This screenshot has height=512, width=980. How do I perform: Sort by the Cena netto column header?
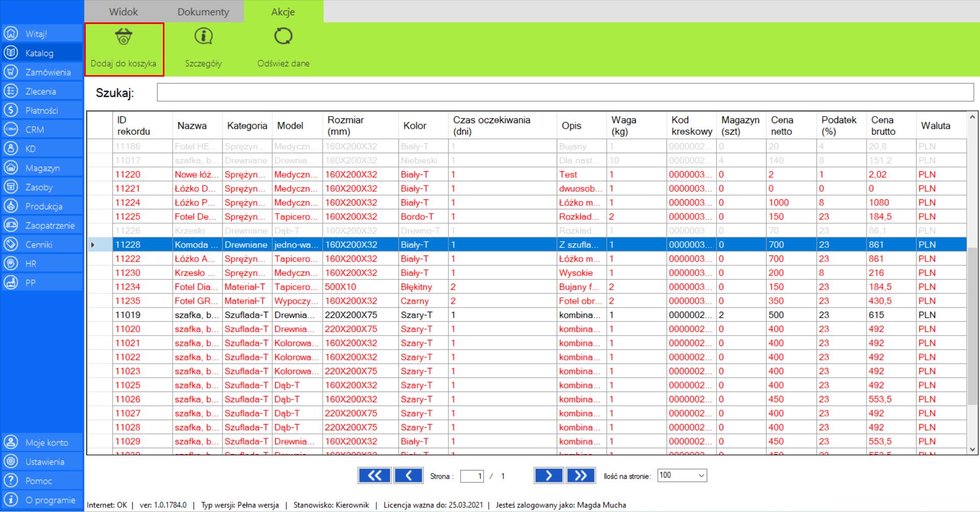(x=782, y=126)
